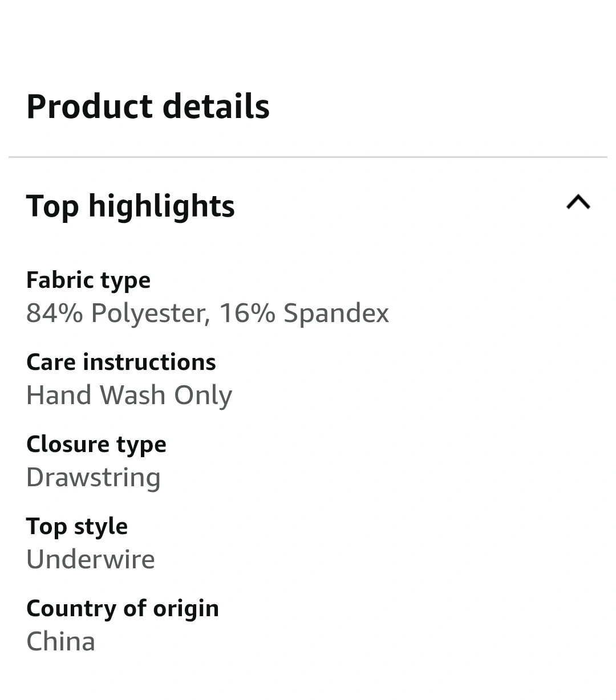616x700 pixels.
Task: Click the China value text
Action: click(61, 641)
